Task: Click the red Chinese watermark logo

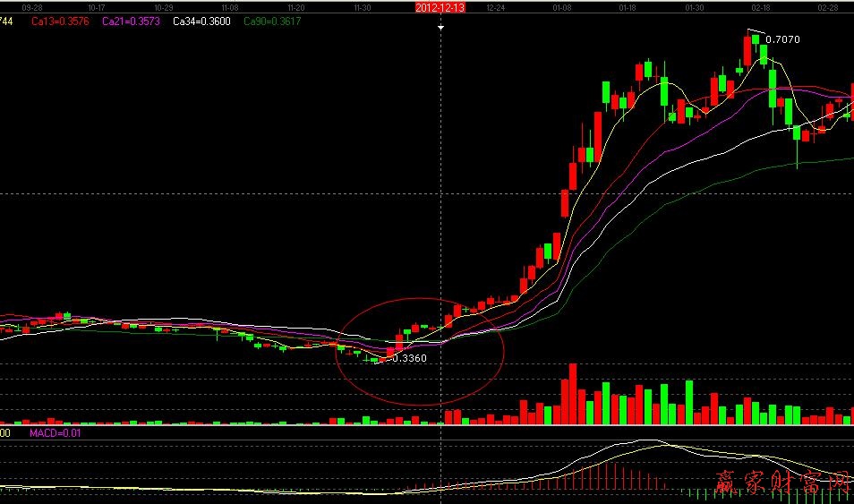Action: click(781, 483)
